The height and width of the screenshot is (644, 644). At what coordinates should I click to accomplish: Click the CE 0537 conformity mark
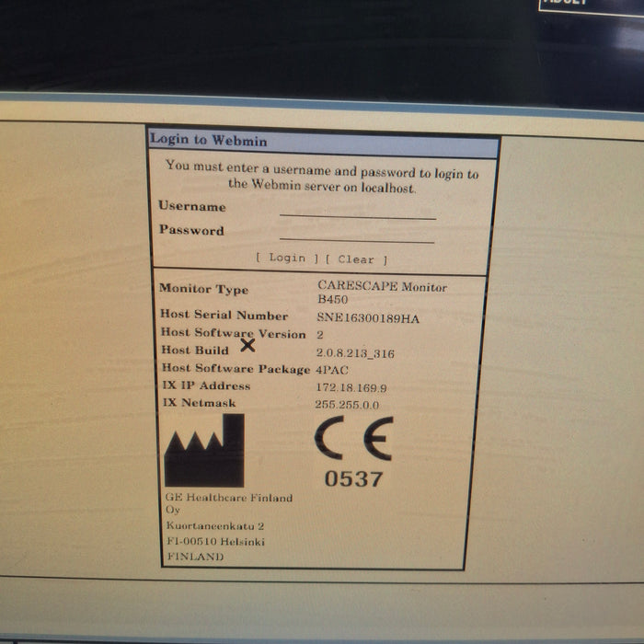click(353, 452)
